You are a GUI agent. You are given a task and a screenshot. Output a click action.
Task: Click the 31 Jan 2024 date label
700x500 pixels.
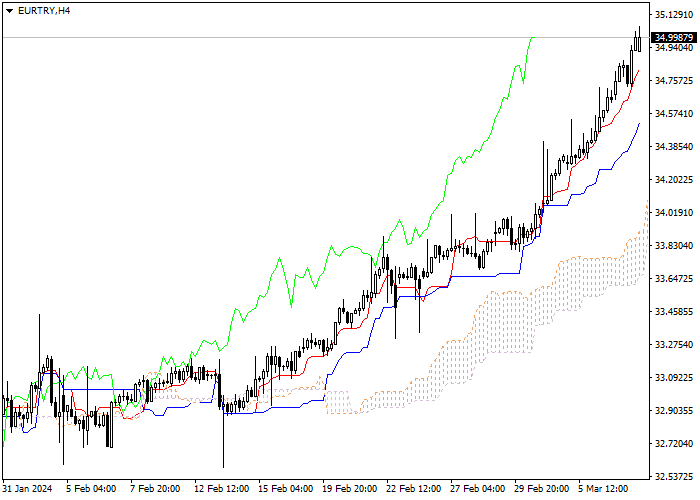(27, 489)
